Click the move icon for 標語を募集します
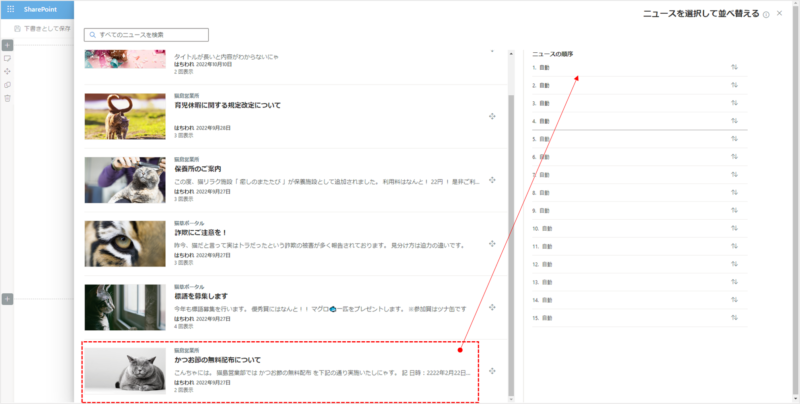Image resolution: width=800 pixels, height=404 pixels. pyautogui.click(x=493, y=308)
